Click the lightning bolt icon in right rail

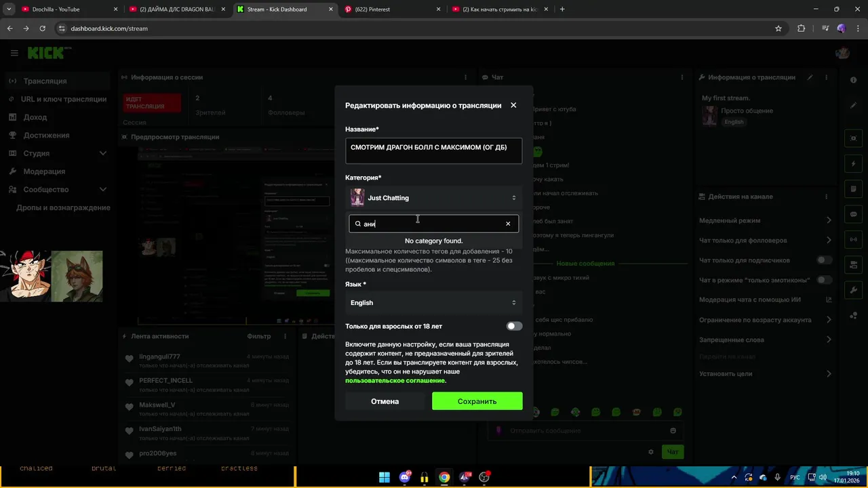(853, 164)
